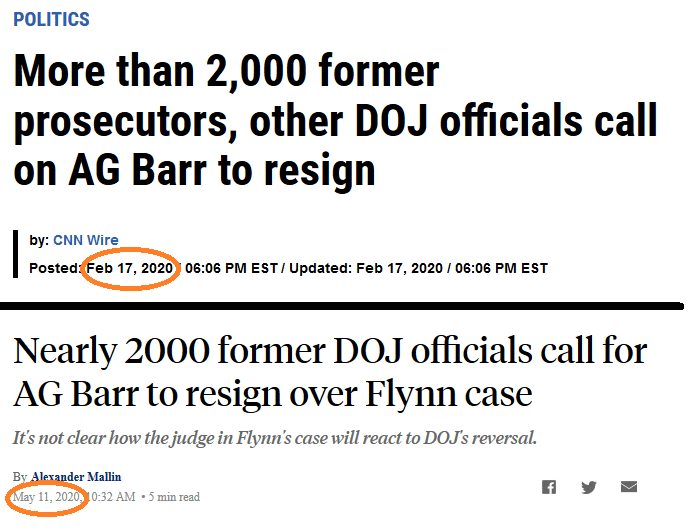This screenshot has height=528, width=700.
Task: Click the circled Feb 17, 2020 posted date
Action: 129,268
